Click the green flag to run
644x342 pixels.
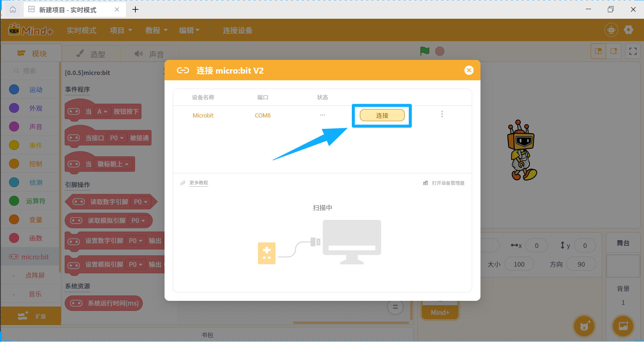(425, 51)
